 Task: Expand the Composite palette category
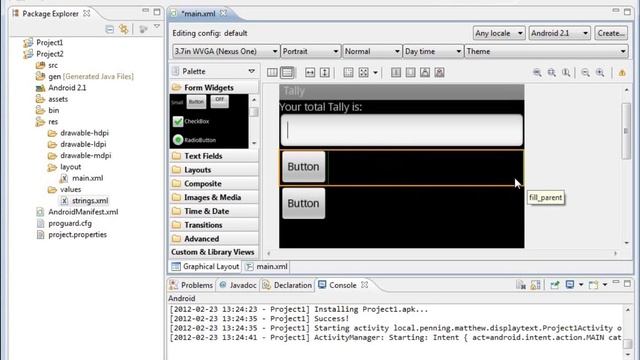click(214, 184)
